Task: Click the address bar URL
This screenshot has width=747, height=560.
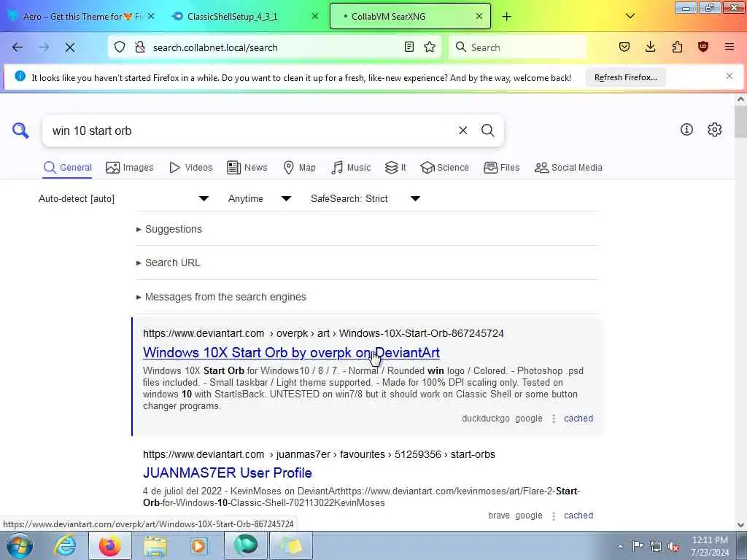Action: pyautogui.click(x=215, y=47)
